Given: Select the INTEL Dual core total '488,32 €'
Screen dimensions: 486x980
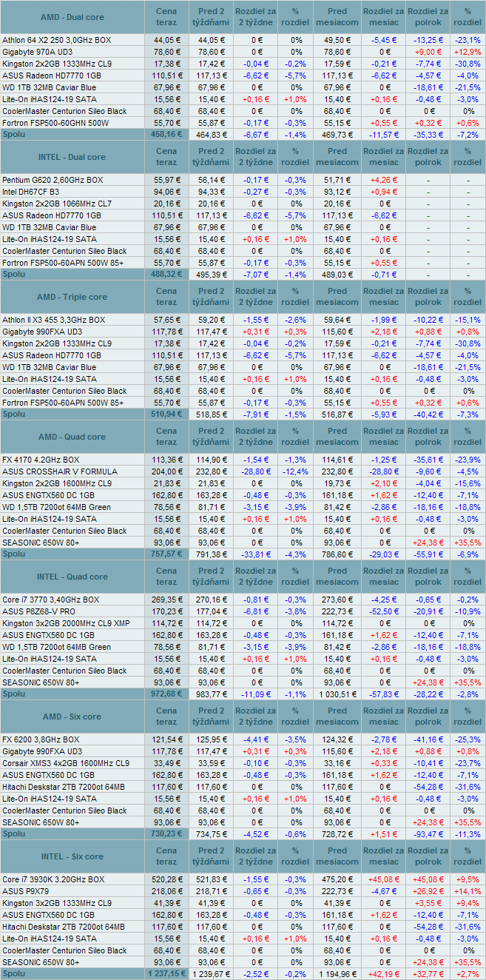Looking at the screenshot, I should [x=166, y=274].
